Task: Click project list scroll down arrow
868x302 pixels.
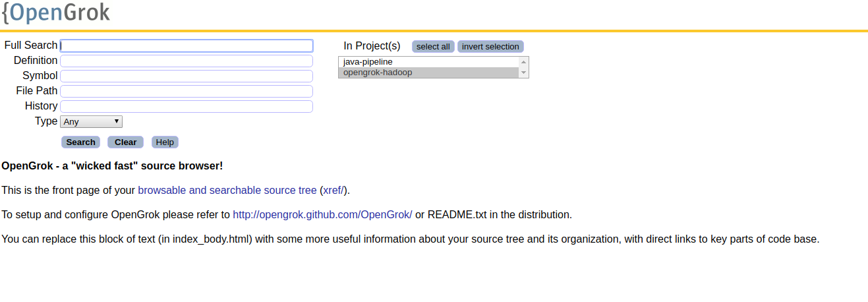Action: (x=524, y=73)
